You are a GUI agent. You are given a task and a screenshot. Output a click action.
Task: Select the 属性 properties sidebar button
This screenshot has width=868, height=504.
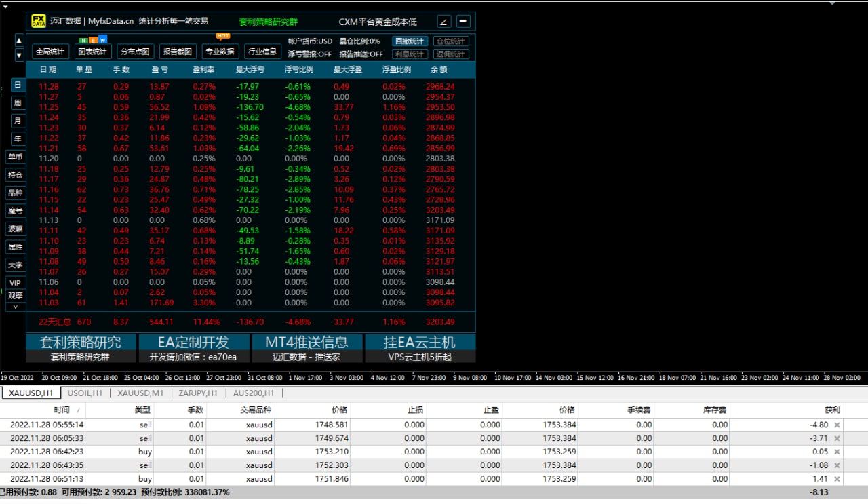(x=15, y=247)
